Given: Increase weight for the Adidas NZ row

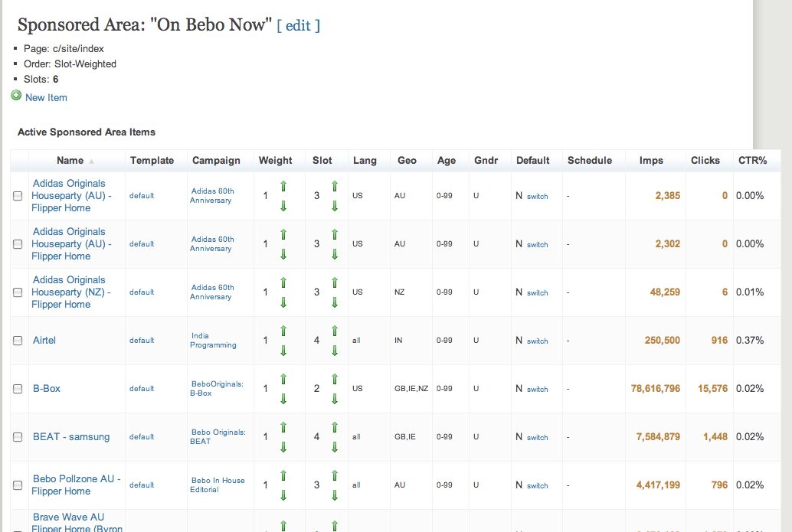Looking at the screenshot, I should click(x=283, y=282).
